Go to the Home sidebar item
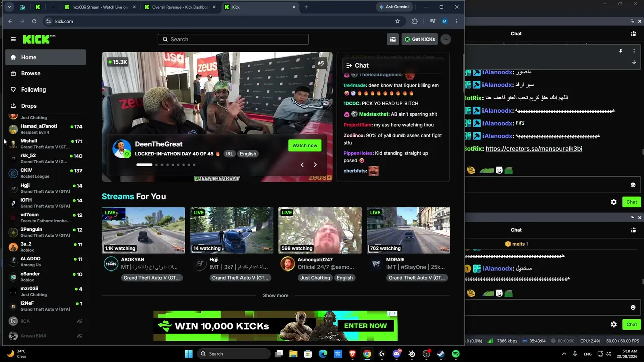This screenshot has width=644, height=362. click(x=45, y=57)
